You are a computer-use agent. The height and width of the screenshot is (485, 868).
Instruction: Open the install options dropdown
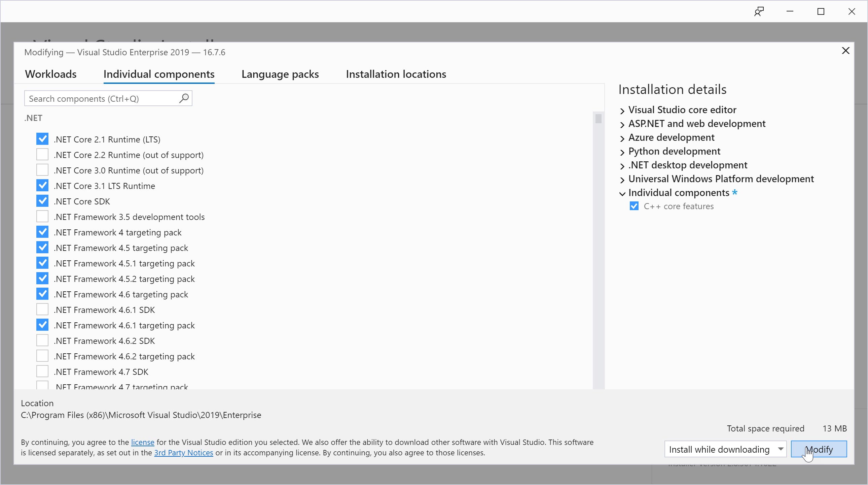tap(781, 449)
